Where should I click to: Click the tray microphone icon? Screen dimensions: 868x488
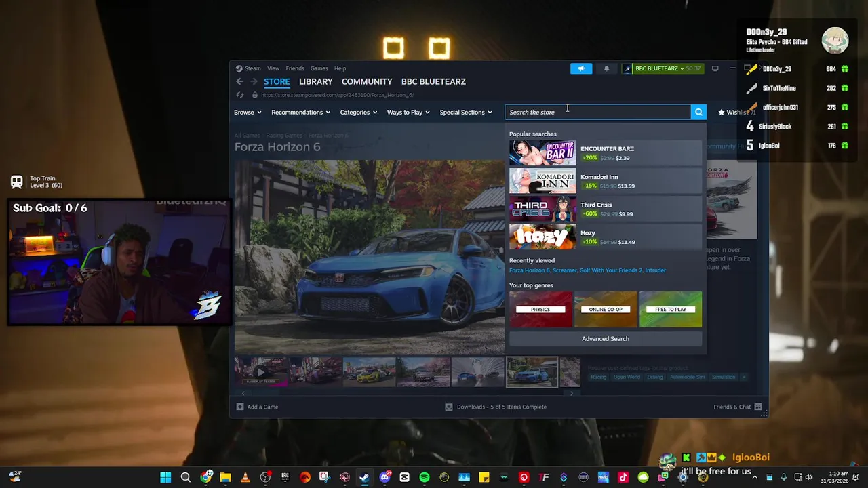(x=784, y=477)
